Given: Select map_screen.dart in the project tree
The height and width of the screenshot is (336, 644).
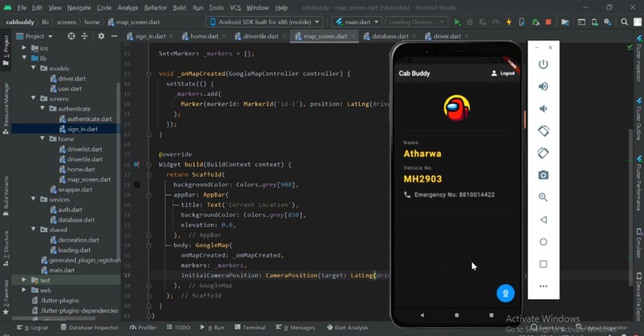Looking at the screenshot, I should (x=89, y=179).
